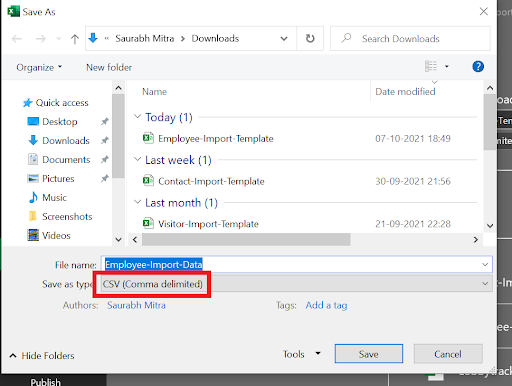512x386 pixels.
Task: Click the Saurabh Mitra author link
Action: 136,305
